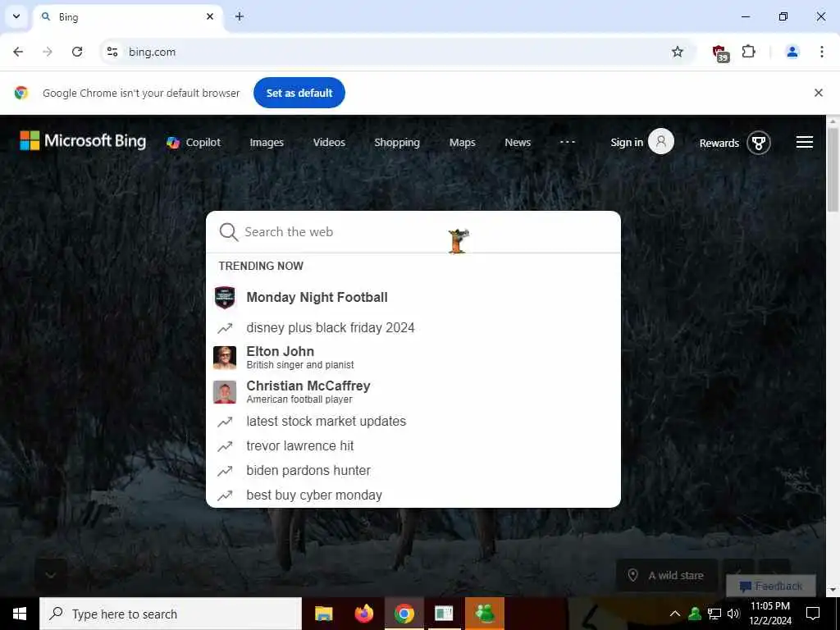Click the network icon in tray
840x630 pixels.
point(714,614)
